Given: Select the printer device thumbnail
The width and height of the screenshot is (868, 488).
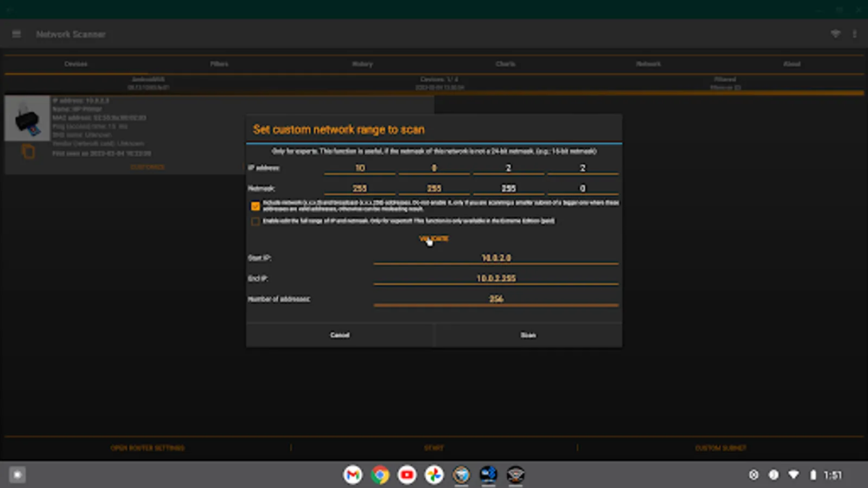Looking at the screenshot, I should (27, 118).
